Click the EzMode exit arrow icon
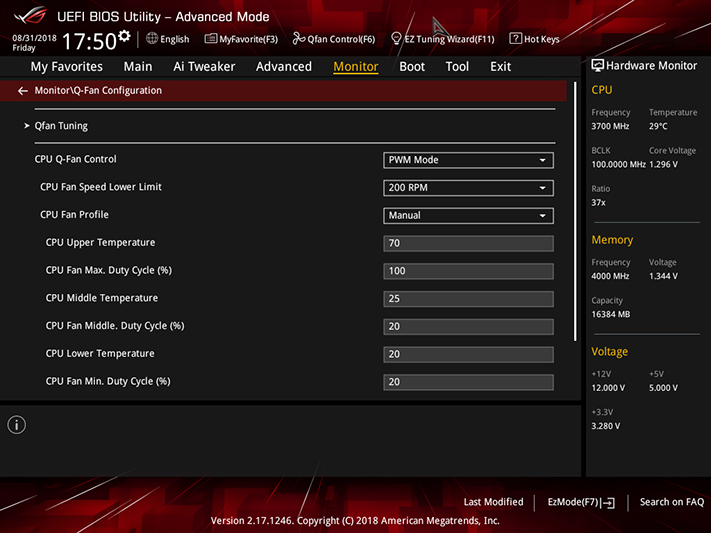 [609, 503]
